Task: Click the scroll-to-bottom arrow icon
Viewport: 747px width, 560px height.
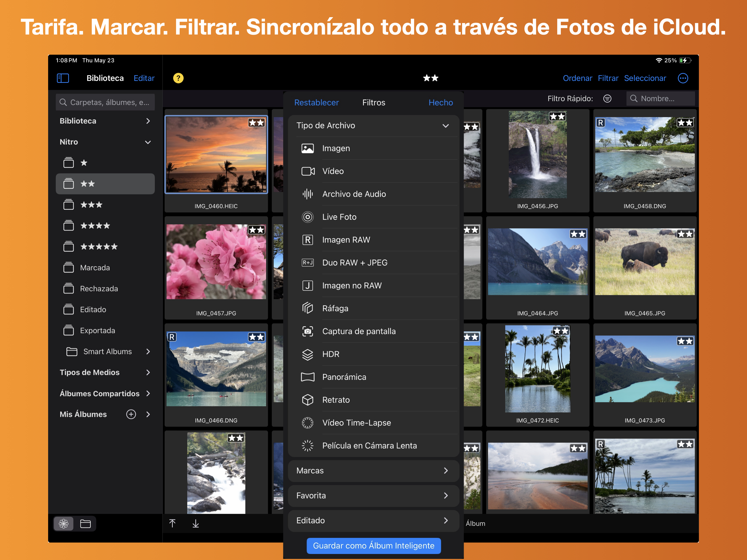Action: pyautogui.click(x=195, y=524)
